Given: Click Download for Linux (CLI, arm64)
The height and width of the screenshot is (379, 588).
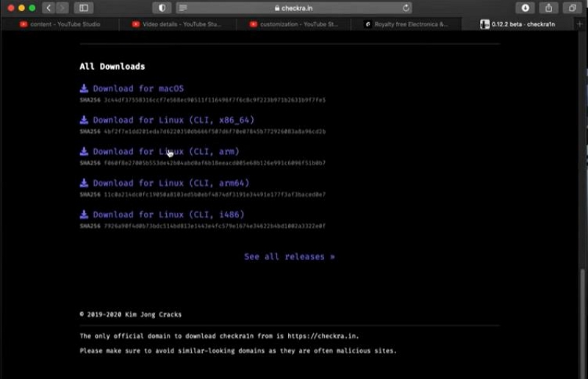Looking at the screenshot, I should pos(171,183).
